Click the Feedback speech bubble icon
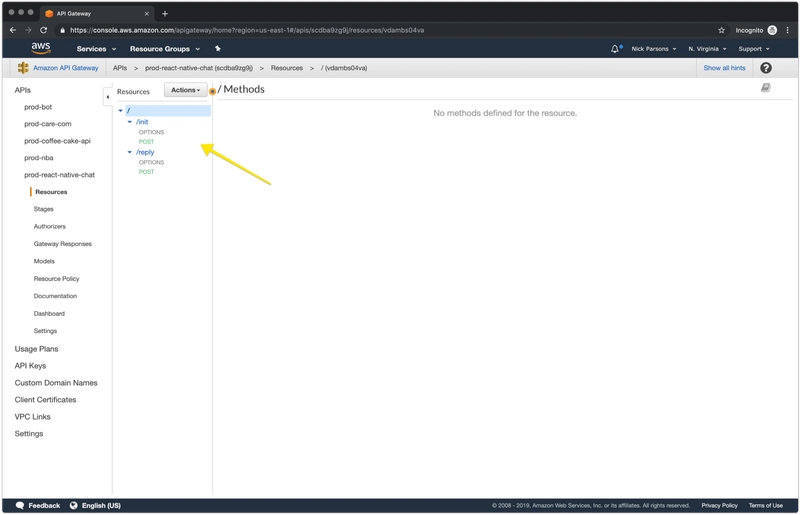 pos(20,505)
